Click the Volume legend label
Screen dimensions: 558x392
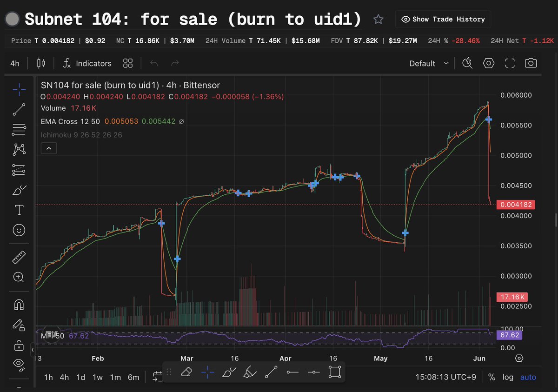pos(53,108)
